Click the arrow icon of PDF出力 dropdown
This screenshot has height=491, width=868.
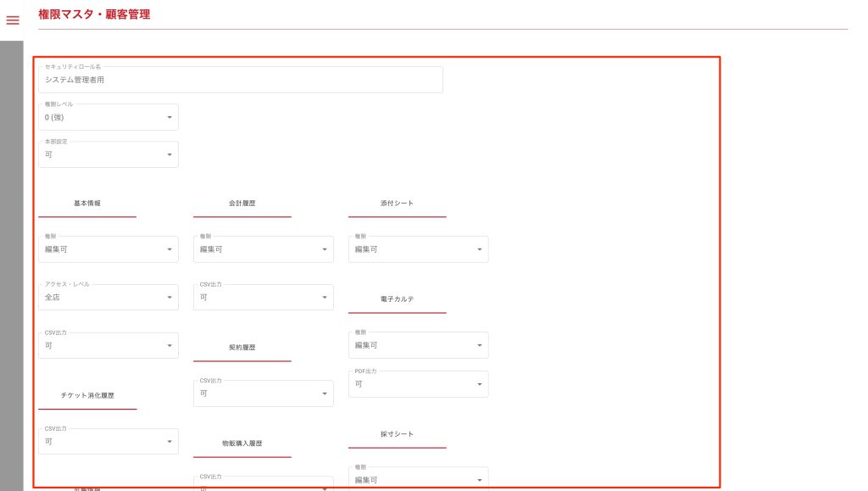click(x=480, y=384)
